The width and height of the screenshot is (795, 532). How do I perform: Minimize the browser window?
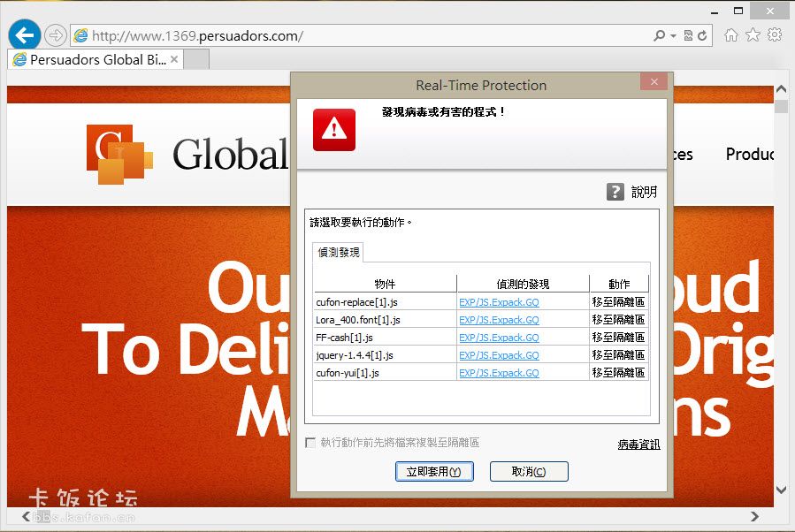coord(715,11)
